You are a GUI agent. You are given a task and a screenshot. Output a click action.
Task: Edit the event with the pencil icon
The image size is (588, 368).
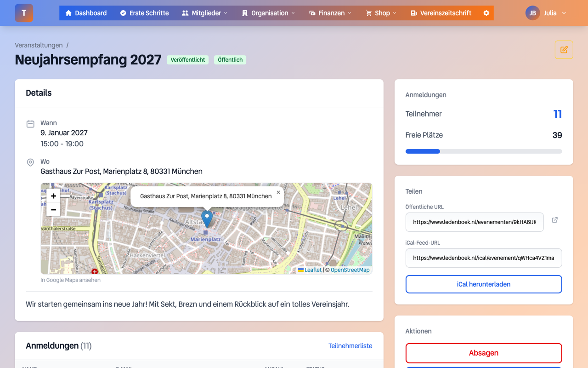(x=564, y=50)
